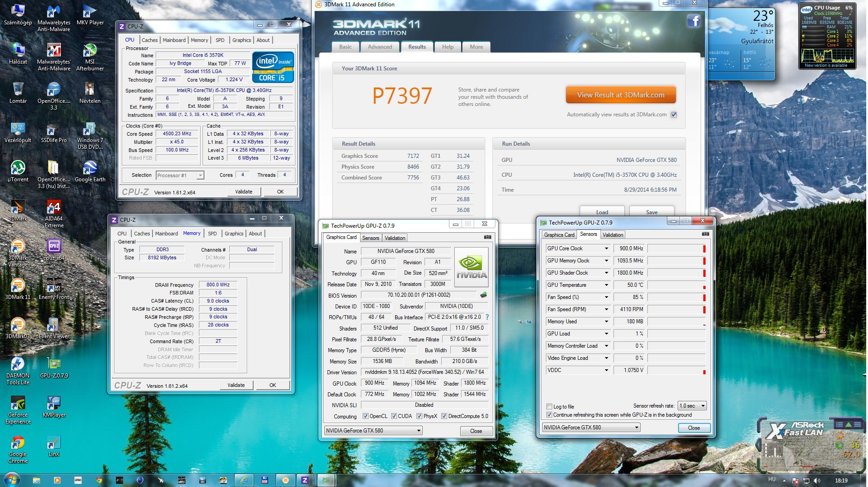Open the graphics card selector in GPU-Z Sensors window
868x487 pixels.
pos(591,427)
